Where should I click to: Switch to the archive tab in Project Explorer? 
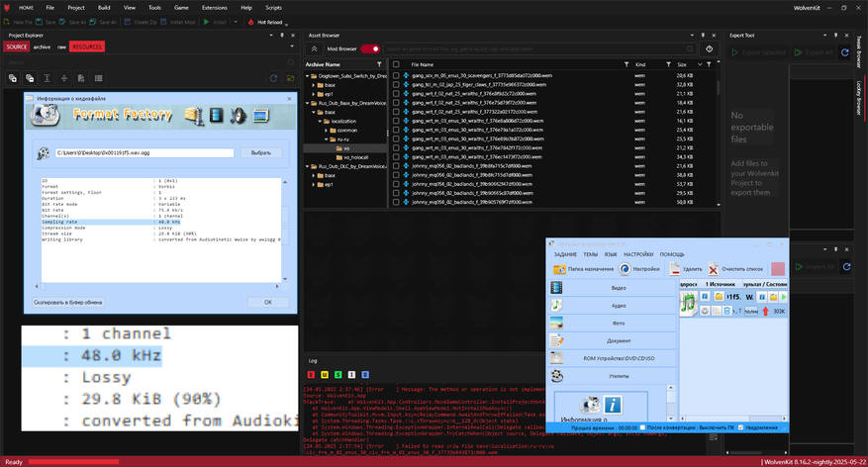pyautogui.click(x=42, y=47)
